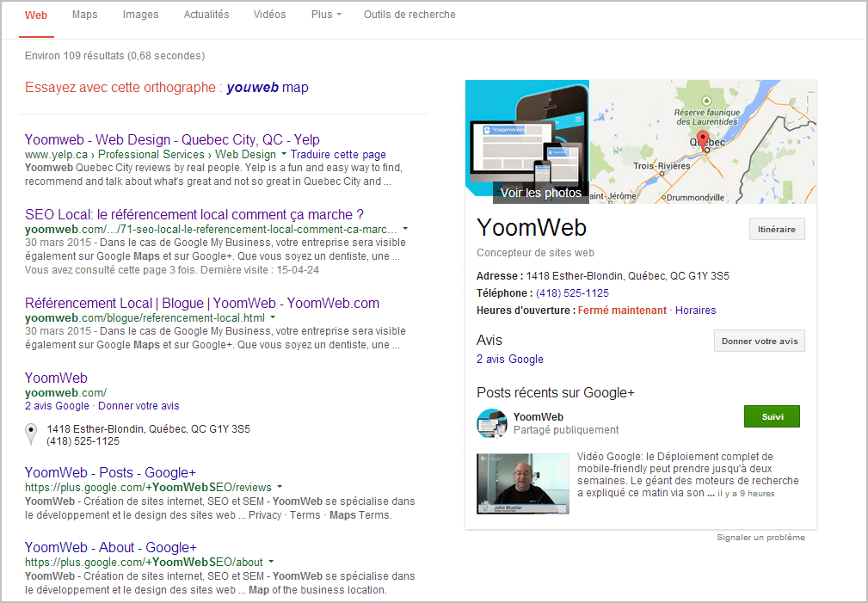The height and width of the screenshot is (603, 868).
Task: Expand the Plus dropdown menu
Action: (326, 15)
